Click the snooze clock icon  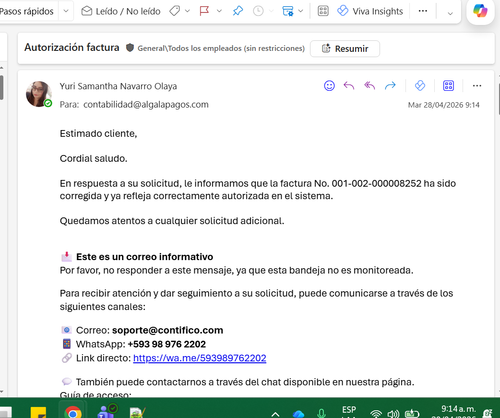[x=258, y=11]
